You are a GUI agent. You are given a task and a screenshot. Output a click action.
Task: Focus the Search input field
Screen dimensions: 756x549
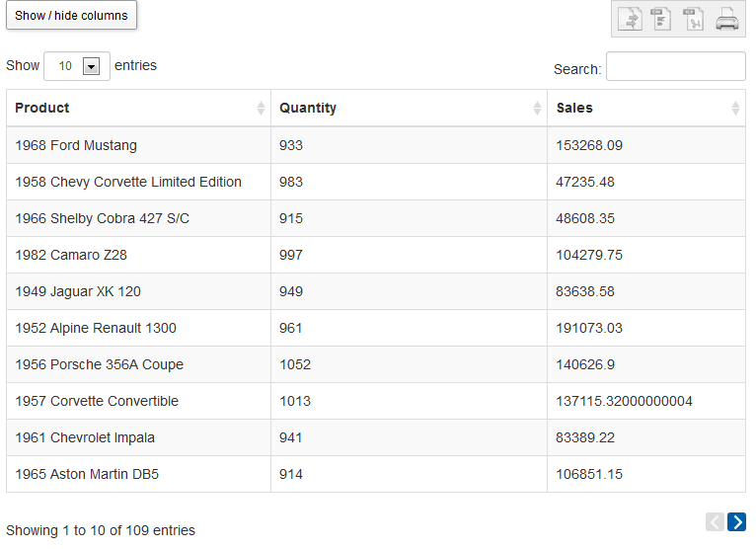(x=675, y=66)
